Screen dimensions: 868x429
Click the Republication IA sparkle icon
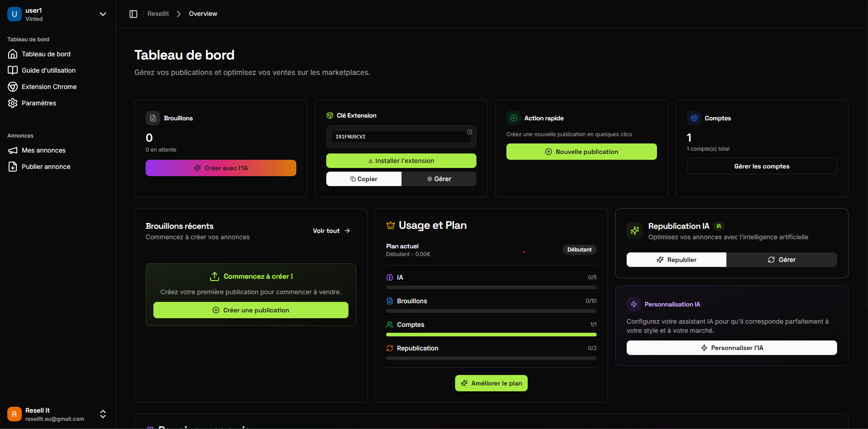[x=635, y=231]
